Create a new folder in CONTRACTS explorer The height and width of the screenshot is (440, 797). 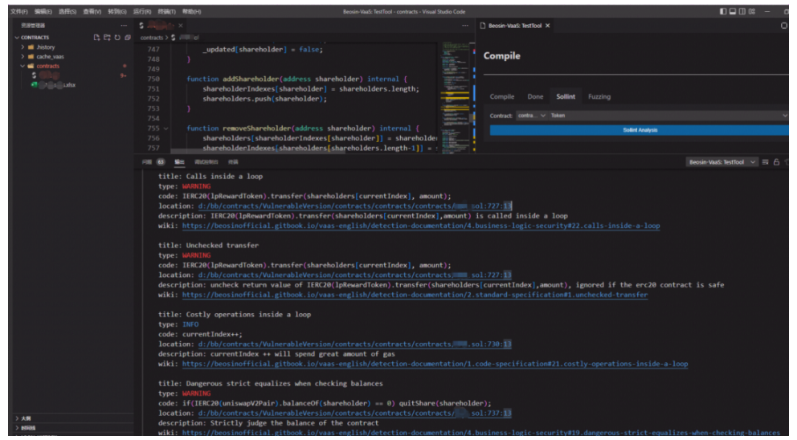107,38
